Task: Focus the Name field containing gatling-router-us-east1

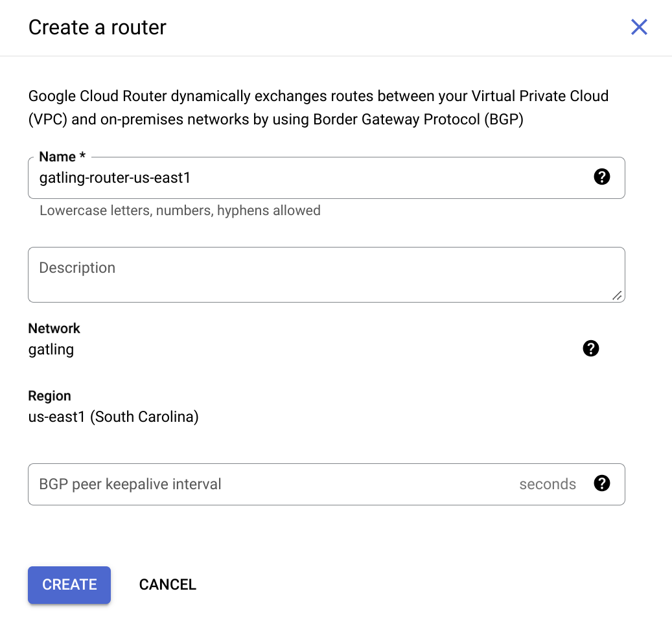Action: pyautogui.click(x=326, y=178)
